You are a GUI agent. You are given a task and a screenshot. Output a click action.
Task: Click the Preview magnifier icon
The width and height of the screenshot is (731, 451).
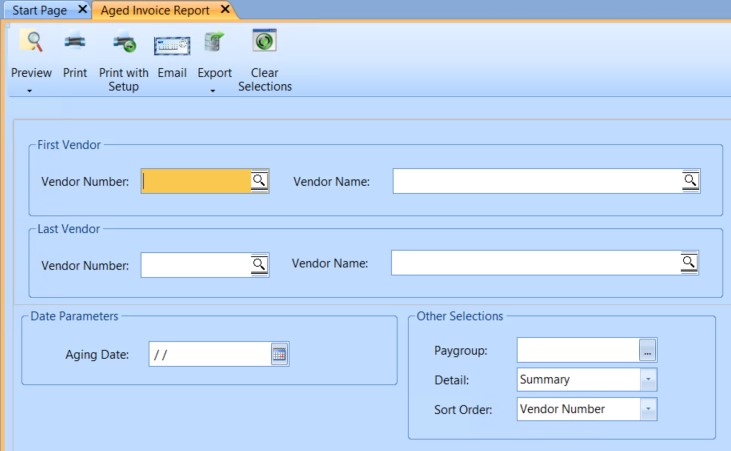32,42
